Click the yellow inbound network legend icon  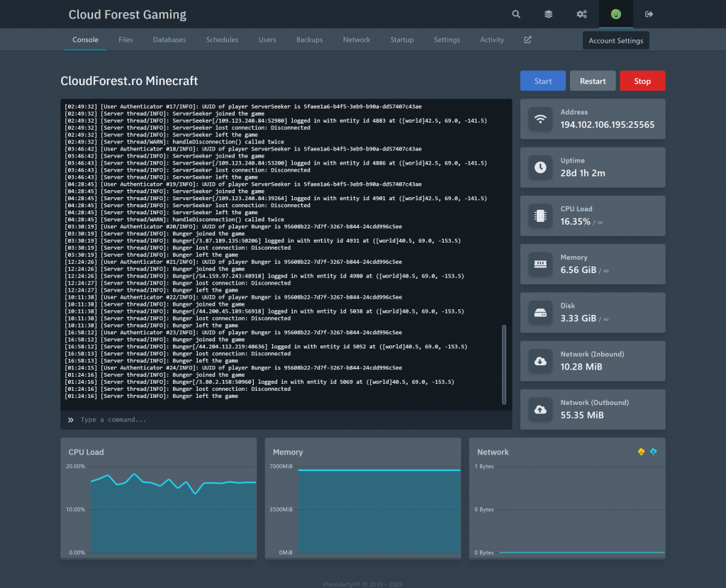(642, 452)
